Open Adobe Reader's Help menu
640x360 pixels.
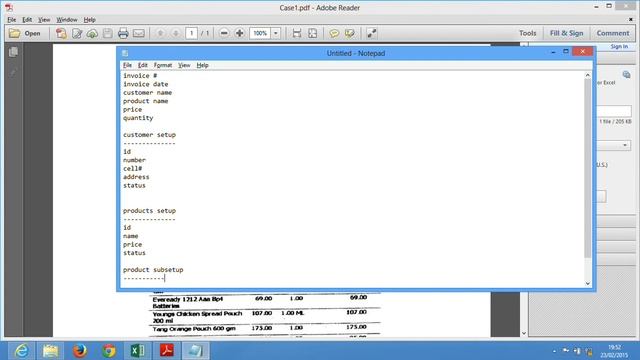tap(89, 20)
